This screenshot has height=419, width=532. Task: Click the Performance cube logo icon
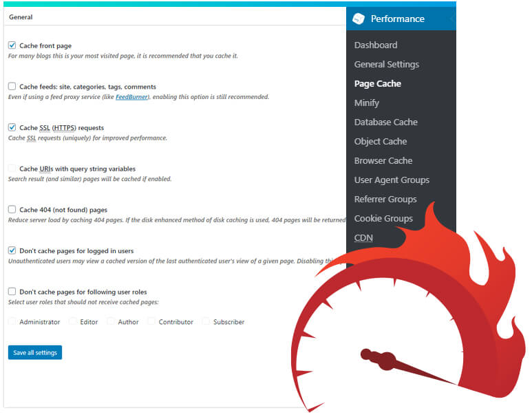pos(358,19)
